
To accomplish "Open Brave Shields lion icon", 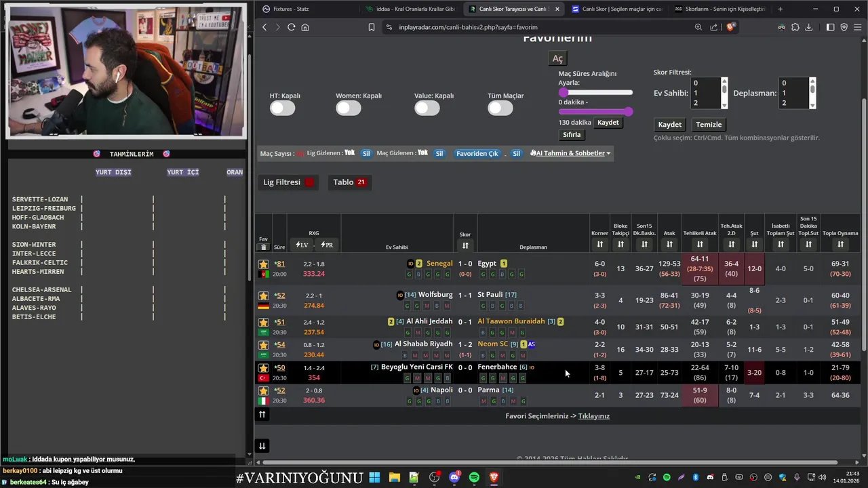I will [730, 27].
